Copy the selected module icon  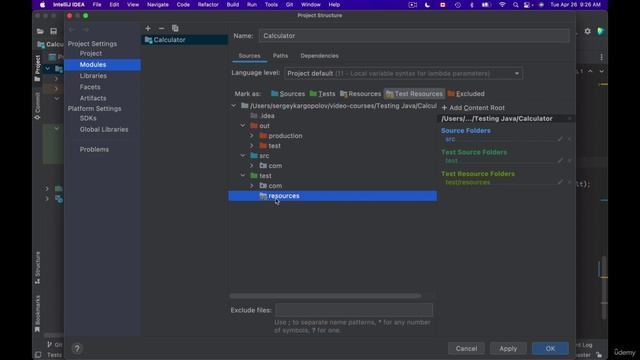[x=175, y=28]
